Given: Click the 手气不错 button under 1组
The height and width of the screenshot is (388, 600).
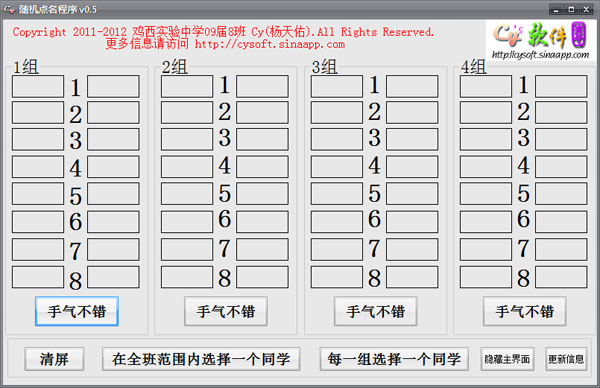Looking at the screenshot, I should click(x=77, y=311).
